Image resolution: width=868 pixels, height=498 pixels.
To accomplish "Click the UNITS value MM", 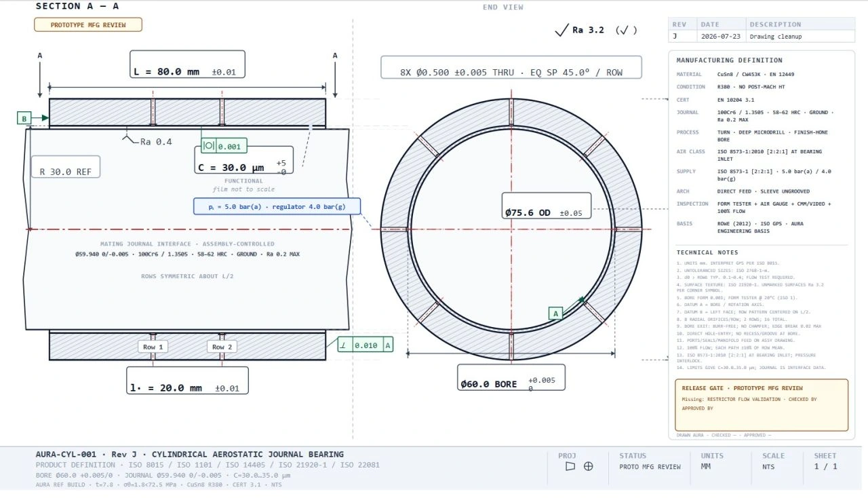I will [x=706, y=467].
